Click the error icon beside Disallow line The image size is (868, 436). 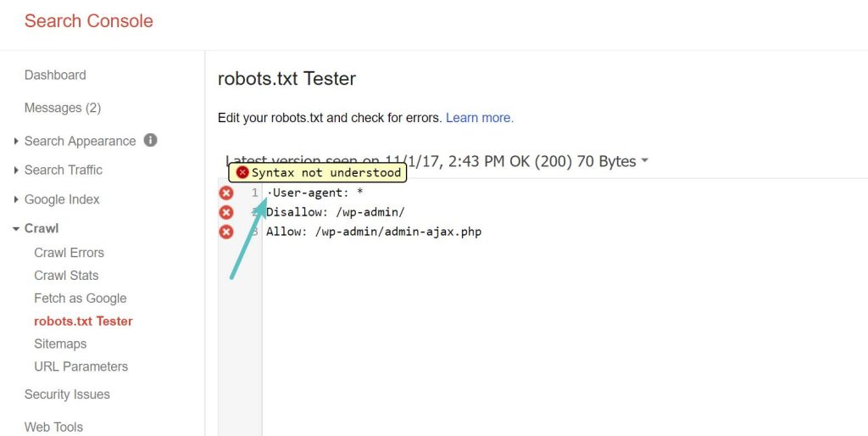[226, 213]
